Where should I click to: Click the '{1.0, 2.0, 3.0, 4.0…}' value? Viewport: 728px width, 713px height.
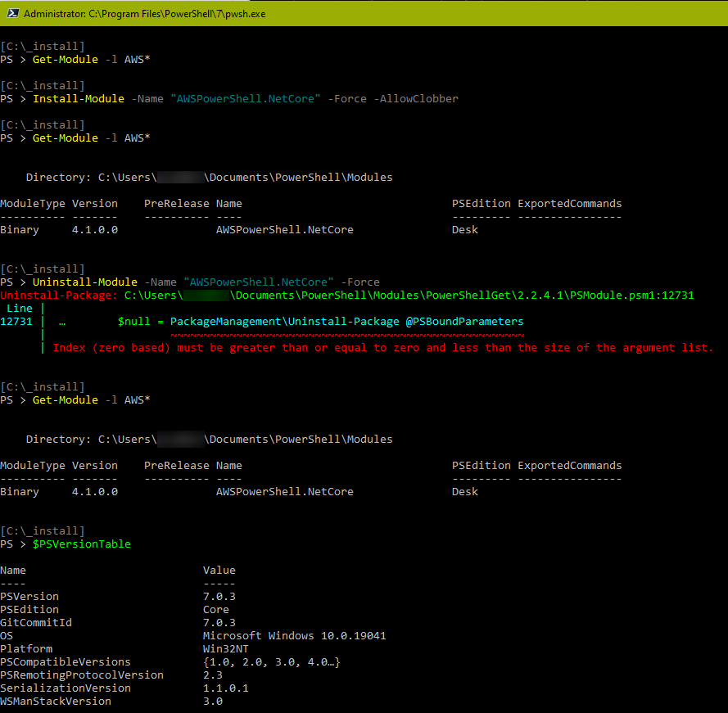[272, 662]
